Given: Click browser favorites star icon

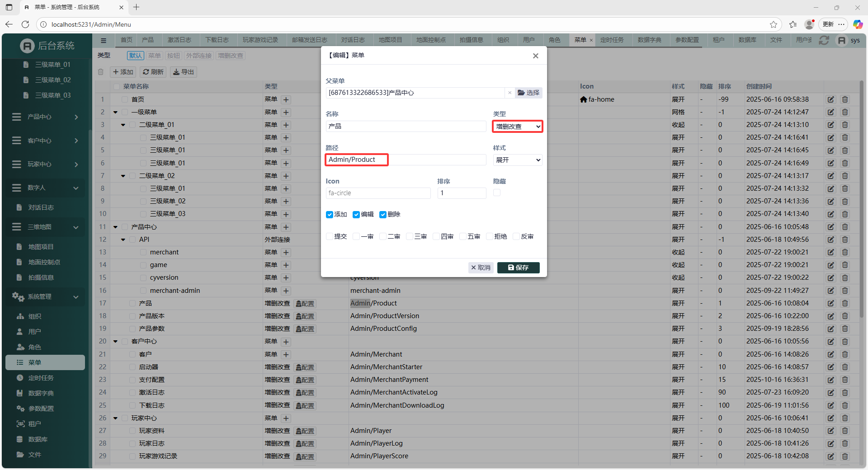Looking at the screenshot, I should 774,24.
